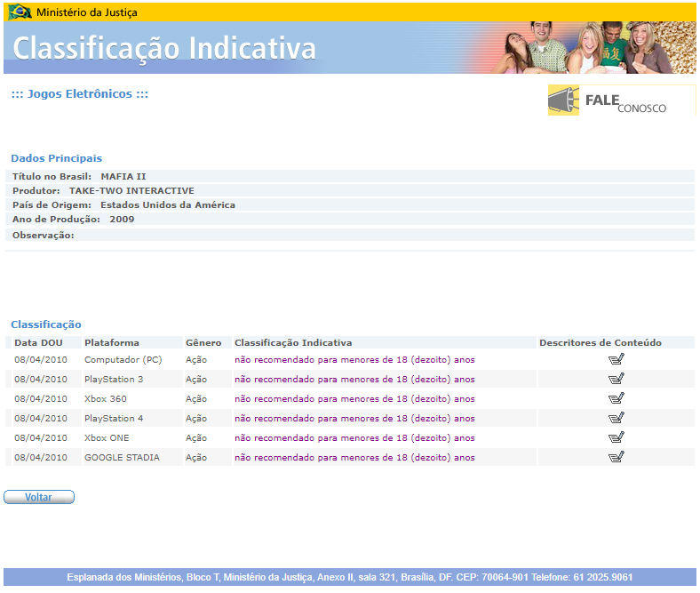Screen dimensions: 700x593
Task: Click the Fale Conosco megaphone icon
Action: click(x=563, y=100)
